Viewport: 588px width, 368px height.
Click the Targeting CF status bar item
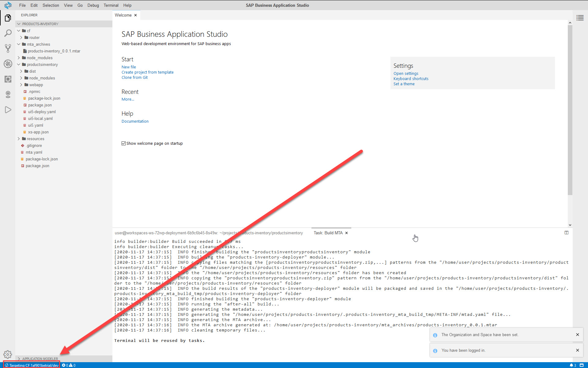pos(32,365)
